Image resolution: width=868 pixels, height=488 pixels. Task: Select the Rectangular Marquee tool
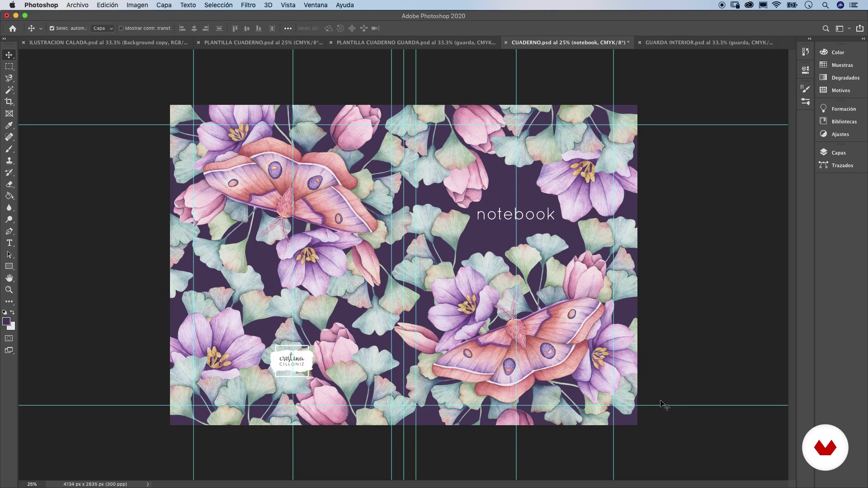click(x=9, y=66)
